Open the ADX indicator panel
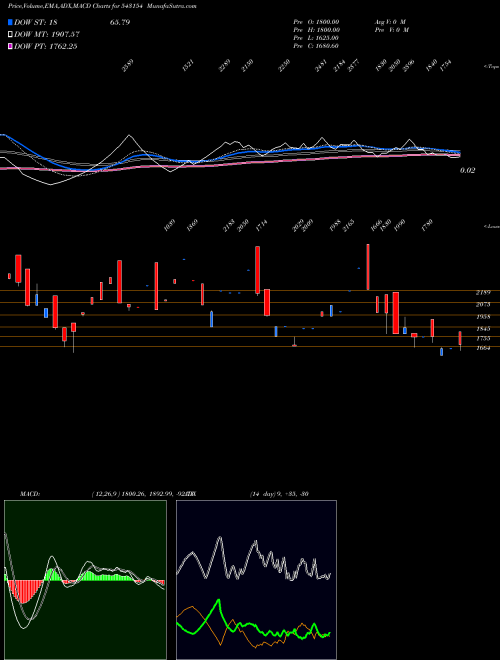The image size is (500, 660). (x=256, y=580)
